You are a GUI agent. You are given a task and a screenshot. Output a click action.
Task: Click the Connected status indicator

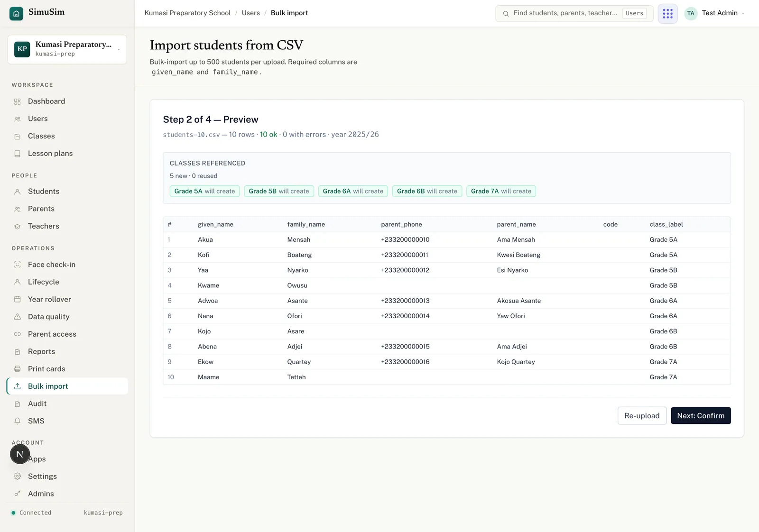tap(31, 513)
